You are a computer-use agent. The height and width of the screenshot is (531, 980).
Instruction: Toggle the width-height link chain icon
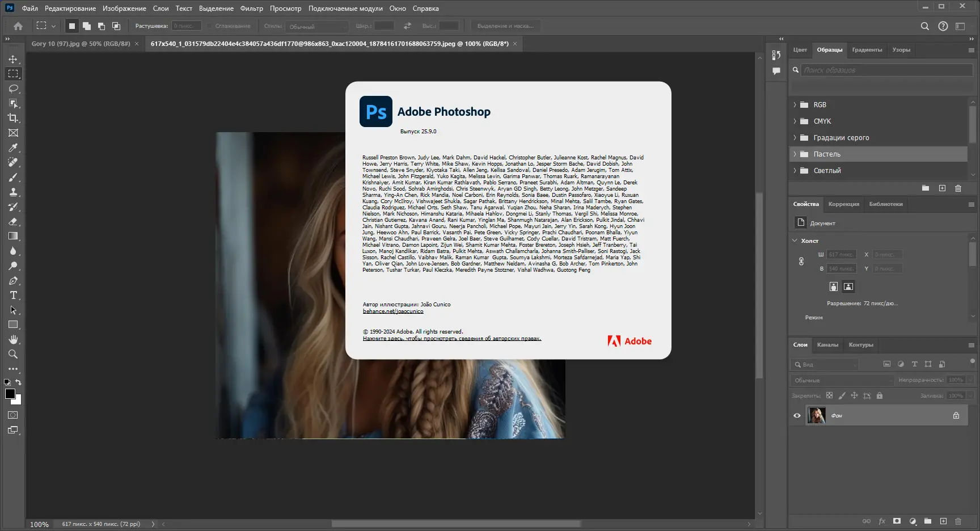pyautogui.click(x=801, y=262)
